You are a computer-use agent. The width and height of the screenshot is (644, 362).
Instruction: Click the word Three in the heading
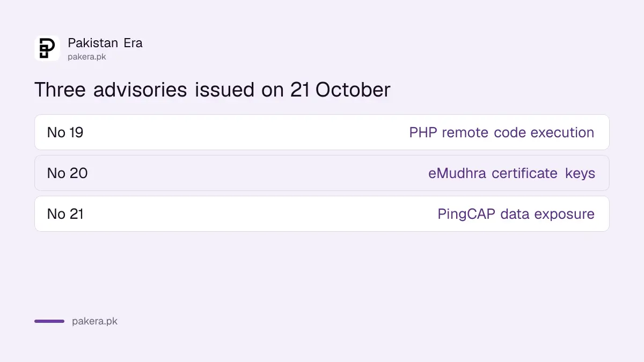60,90
